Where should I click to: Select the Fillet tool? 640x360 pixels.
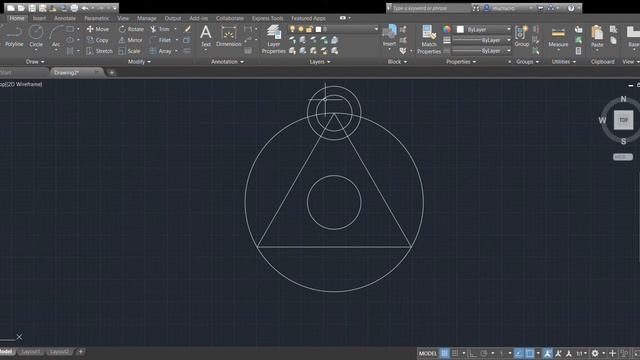pos(160,40)
